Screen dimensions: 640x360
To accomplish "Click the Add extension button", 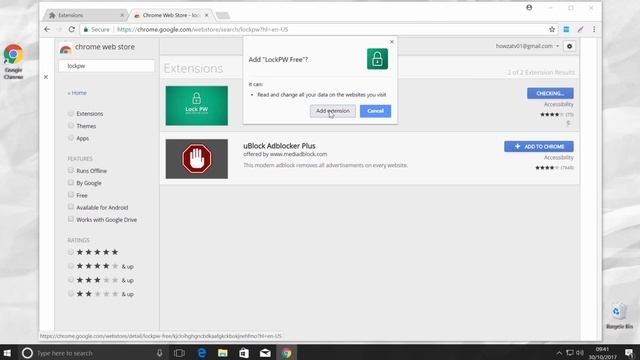I will coord(333,111).
